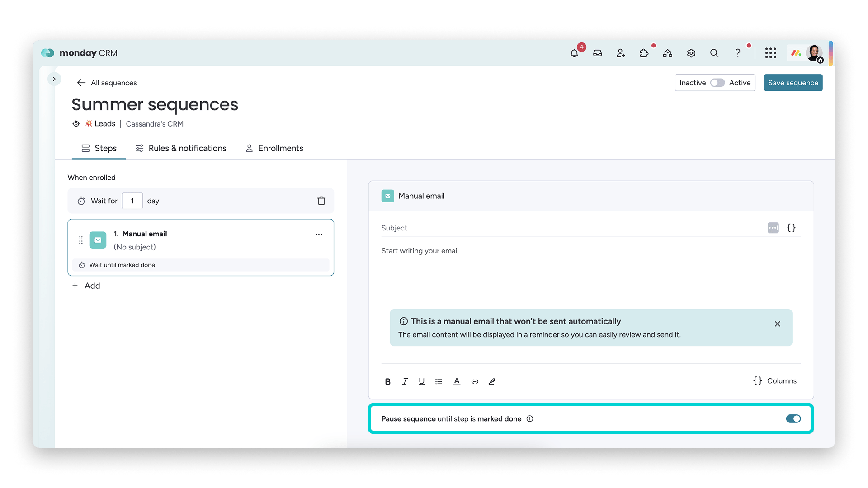Open the text color picker

(x=457, y=381)
